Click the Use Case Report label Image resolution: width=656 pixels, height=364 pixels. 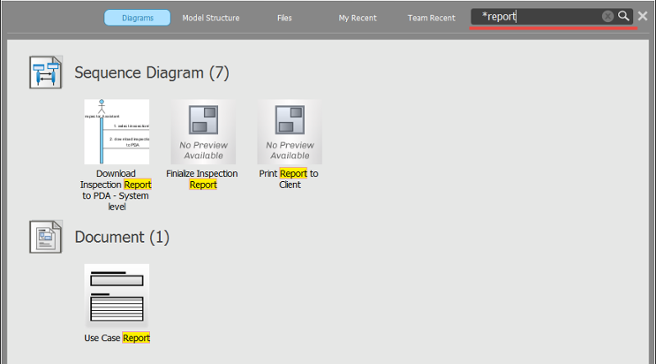pos(117,338)
